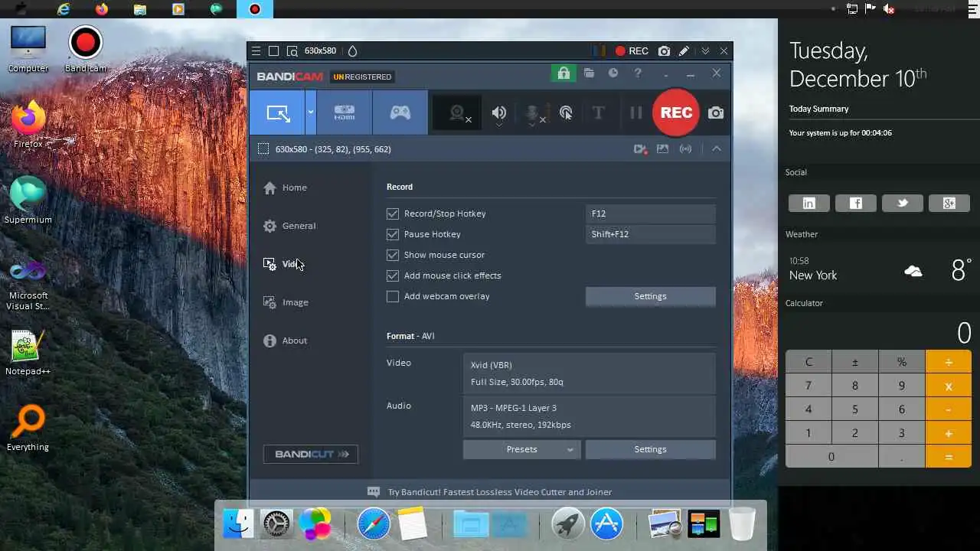Open Notepad++ desktop shortcut
The width and height of the screenshot is (980, 551).
(28, 353)
